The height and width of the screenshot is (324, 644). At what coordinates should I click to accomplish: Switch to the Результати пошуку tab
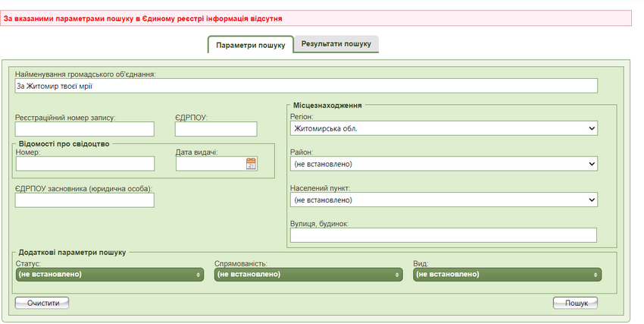pyautogui.click(x=336, y=44)
